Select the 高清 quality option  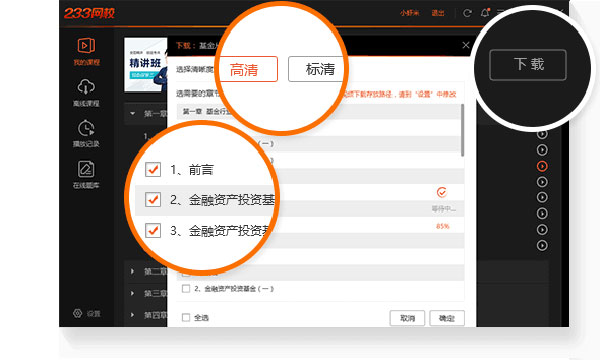[248, 69]
